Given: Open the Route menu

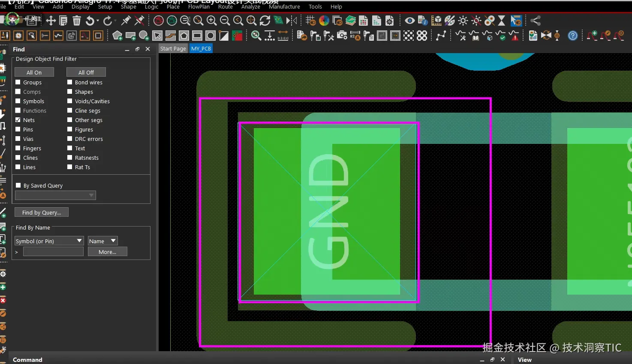Looking at the screenshot, I should (226, 6).
